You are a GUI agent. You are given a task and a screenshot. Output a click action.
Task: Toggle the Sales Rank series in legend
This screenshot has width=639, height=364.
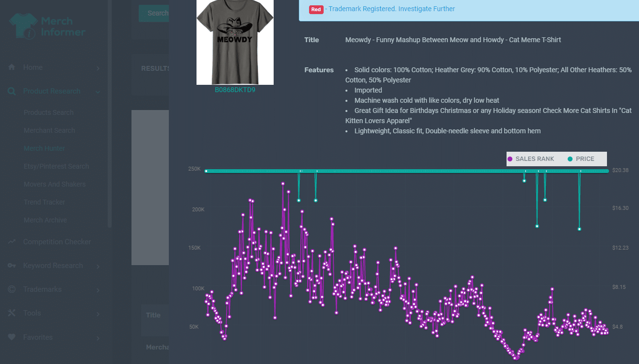[x=531, y=159]
